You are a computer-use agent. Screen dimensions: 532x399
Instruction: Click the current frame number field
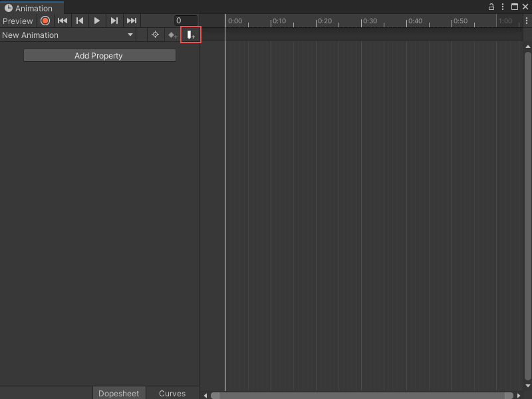(186, 20)
